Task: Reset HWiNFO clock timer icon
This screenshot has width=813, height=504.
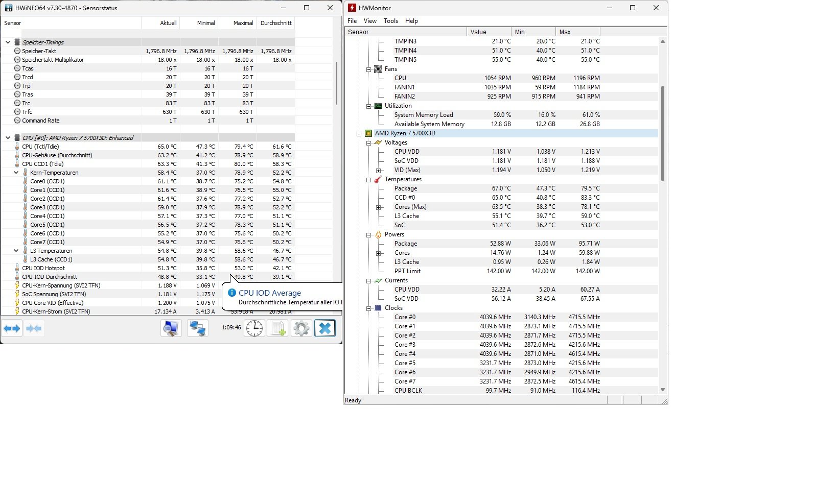Action: pos(254,328)
